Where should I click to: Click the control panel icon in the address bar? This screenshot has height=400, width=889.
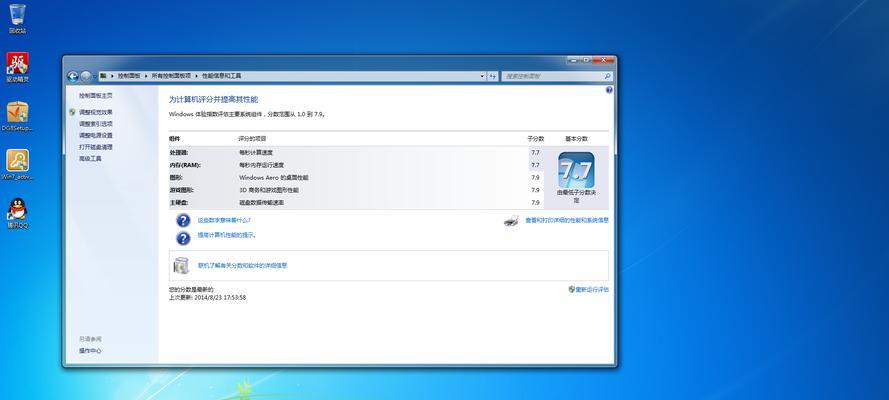pos(103,76)
